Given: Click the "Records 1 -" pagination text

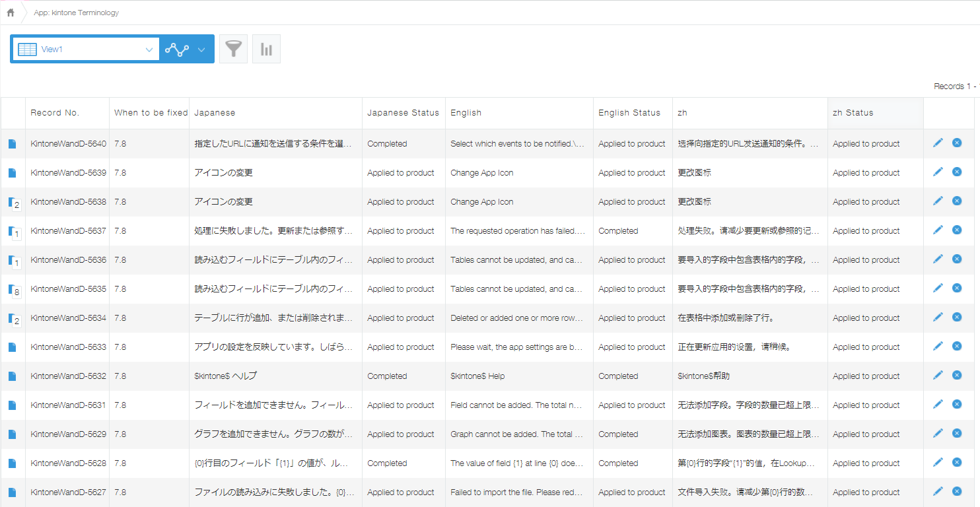Looking at the screenshot, I should [955, 86].
